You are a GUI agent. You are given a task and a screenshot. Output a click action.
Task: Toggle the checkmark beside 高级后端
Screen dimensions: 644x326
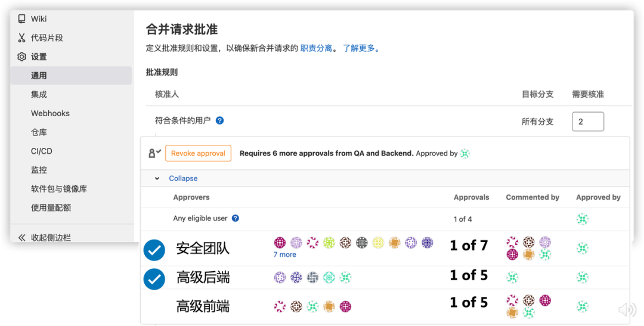pyautogui.click(x=154, y=279)
